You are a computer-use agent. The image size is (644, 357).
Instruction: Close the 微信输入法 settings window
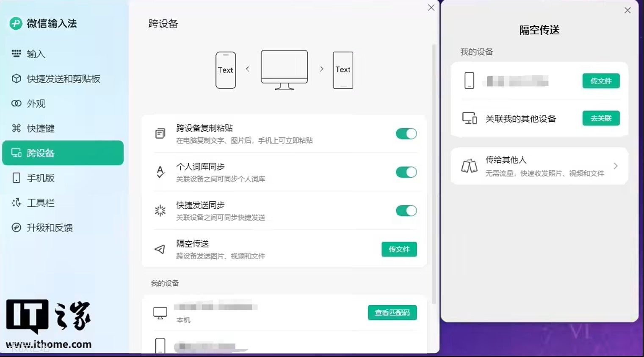431,8
